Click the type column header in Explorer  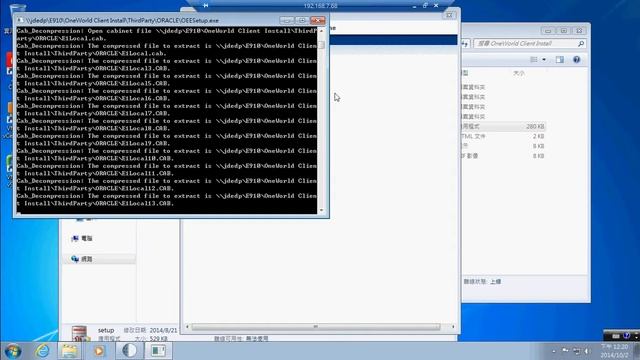click(x=465, y=73)
